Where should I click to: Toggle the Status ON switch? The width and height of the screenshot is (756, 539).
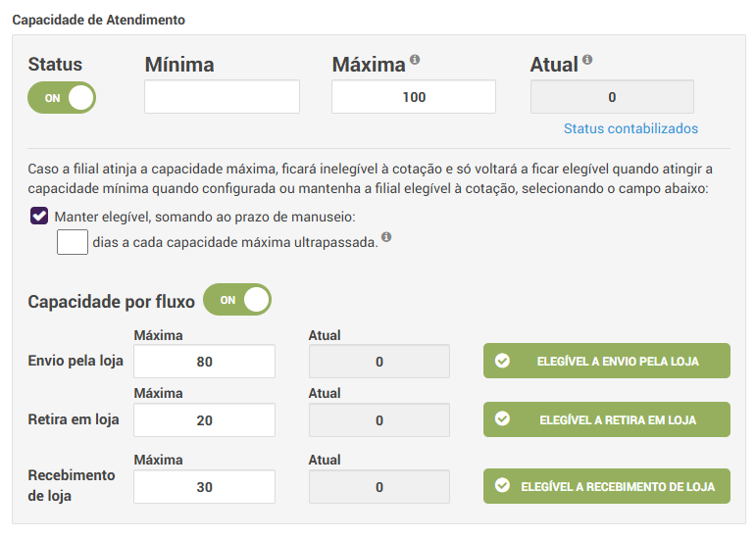[x=62, y=97]
